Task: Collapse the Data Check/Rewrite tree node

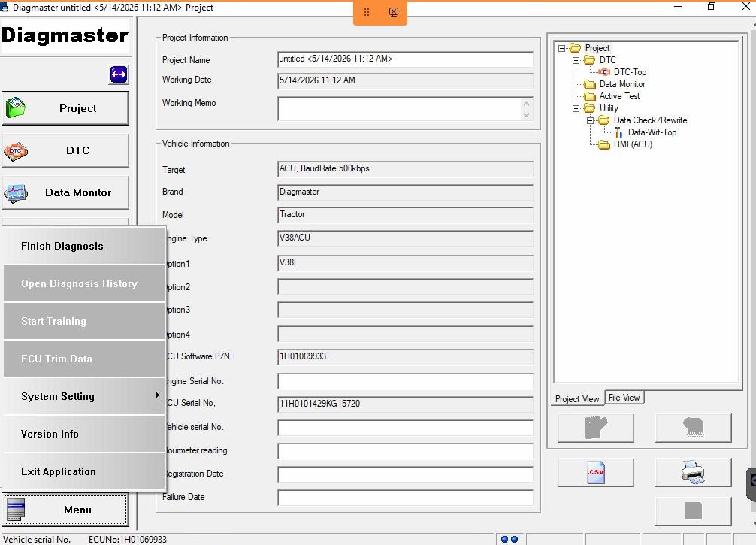Action: click(590, 120)
